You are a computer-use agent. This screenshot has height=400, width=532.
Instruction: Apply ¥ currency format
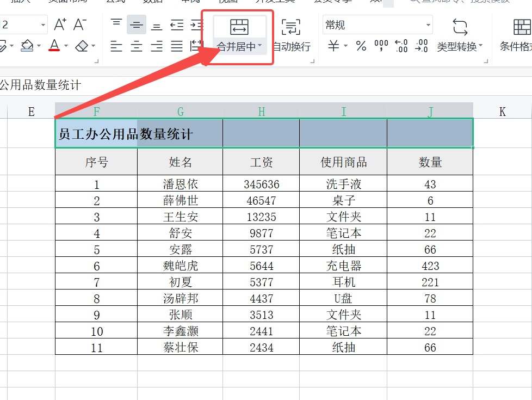333,46
